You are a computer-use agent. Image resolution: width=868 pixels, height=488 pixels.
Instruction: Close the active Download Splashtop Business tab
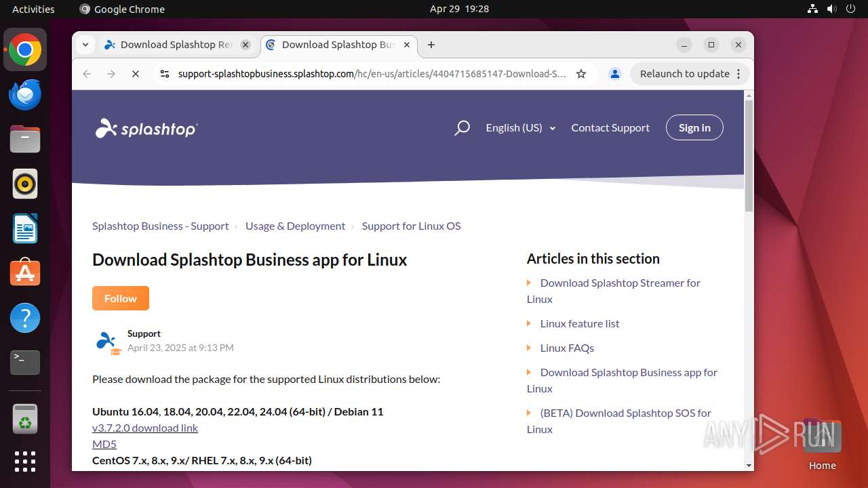pyautogui.click(x=407, y=45)
